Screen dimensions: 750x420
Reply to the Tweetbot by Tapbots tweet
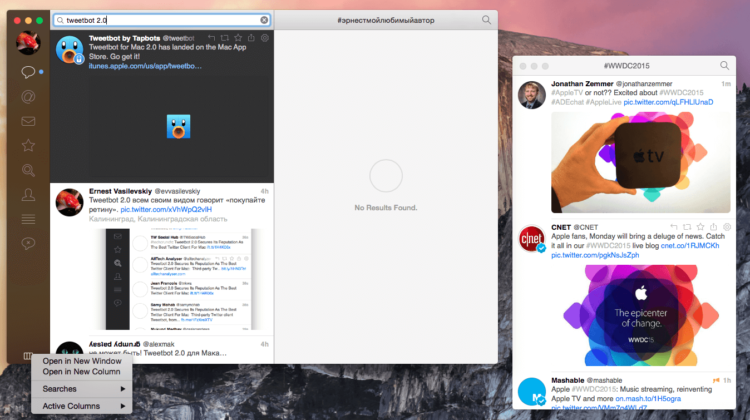pos(211,38)
